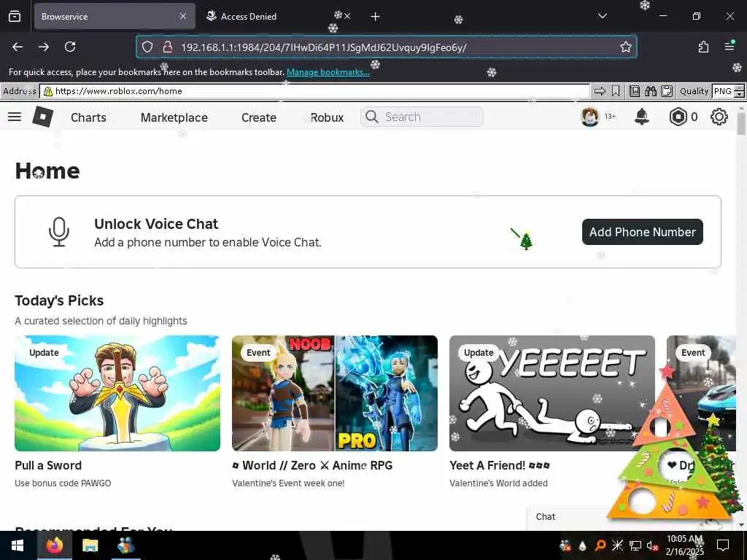Close the Access Denied tab
Screen dimensions: 747x560
pyautogui.click(x=347, y=16)
